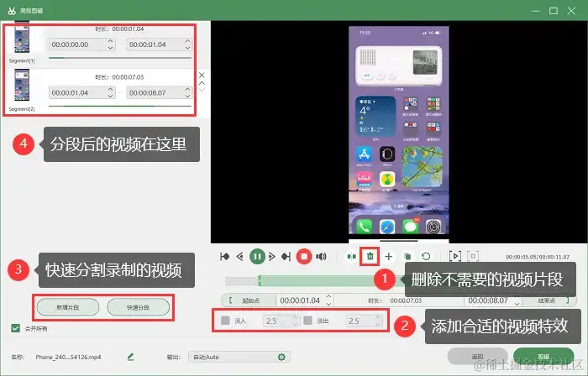Move Segment[2] up with the arrow

202,83
